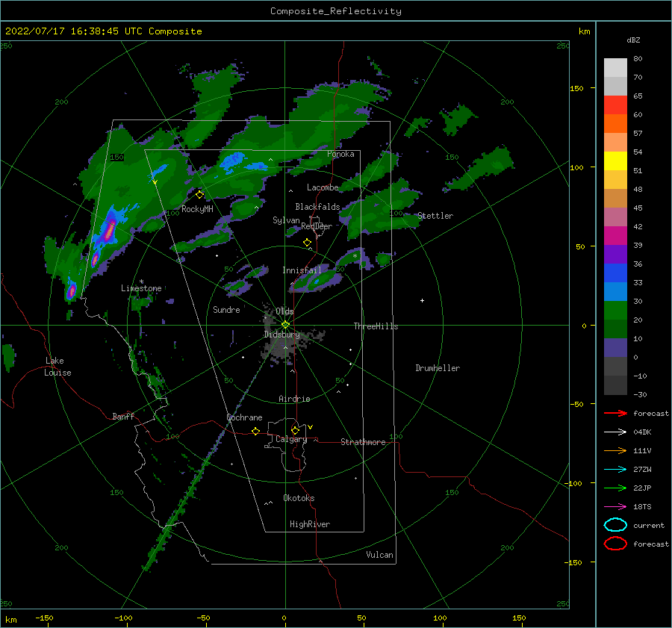
Task: Click the RockyMH label
Action: click(x=197, y=209)
